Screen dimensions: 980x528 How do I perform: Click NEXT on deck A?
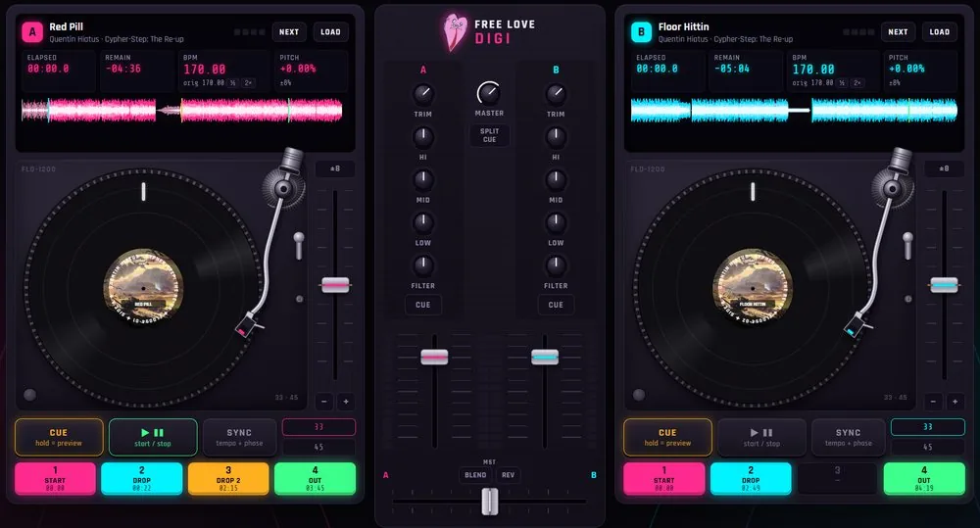pyautogui.click(x=289, y=32)
